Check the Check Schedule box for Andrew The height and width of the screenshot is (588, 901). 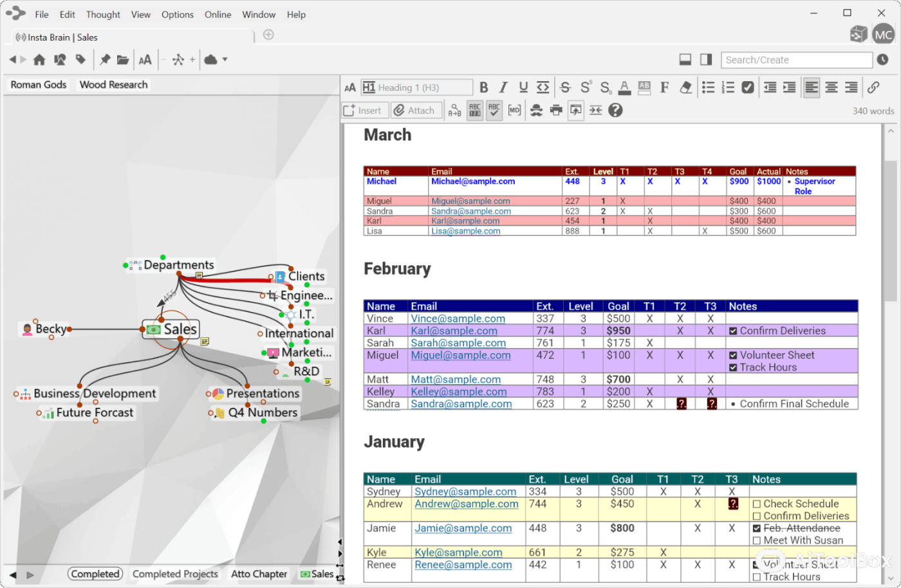tap(757, 504)
